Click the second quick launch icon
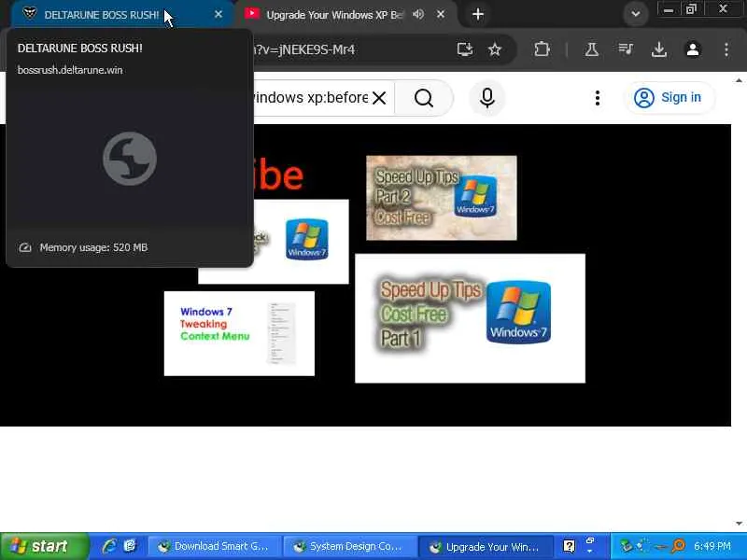This screenshot has height=560, width=747. point(130,546)
